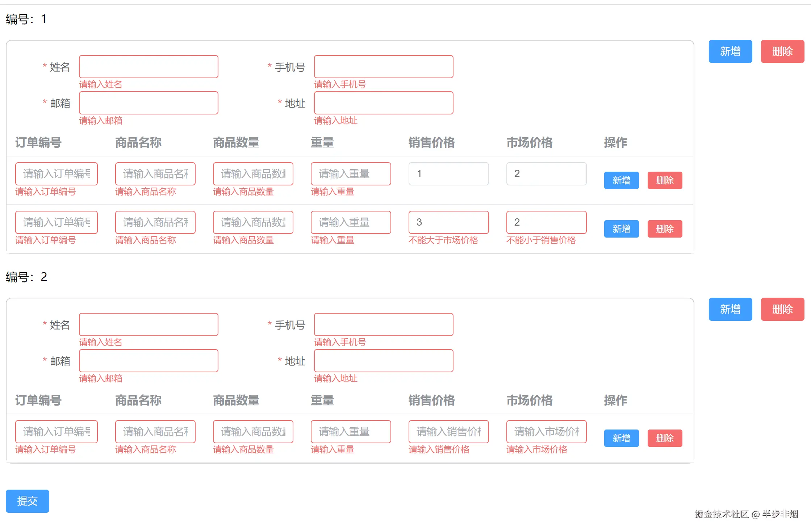Click 商品名称 input in form 1 second row
The image size is (811, 532).
click(155, 222)
